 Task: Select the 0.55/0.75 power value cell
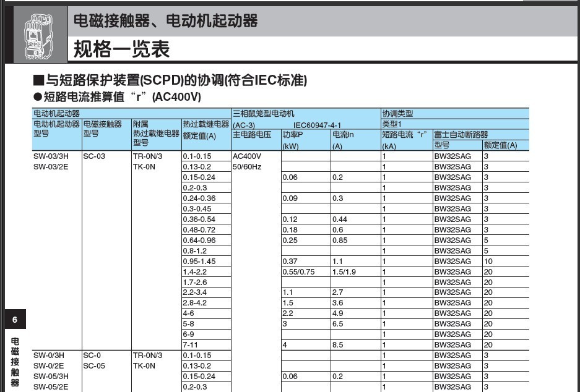pos(298,271)
